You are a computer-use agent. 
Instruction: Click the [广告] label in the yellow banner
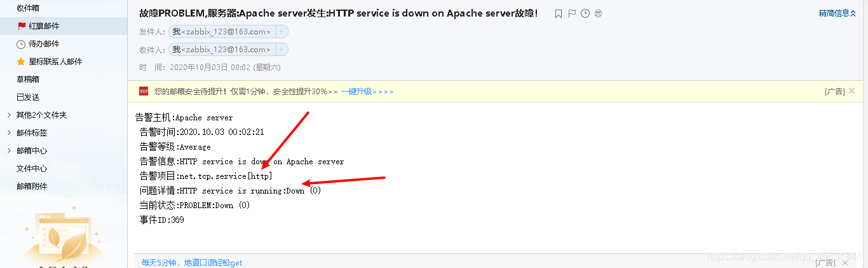835,92
